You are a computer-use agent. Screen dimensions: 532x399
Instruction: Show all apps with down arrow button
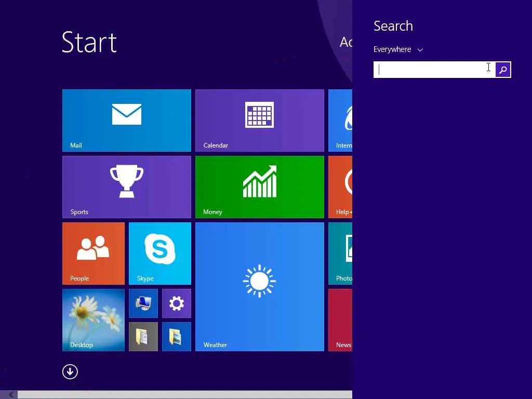coord(70,371)
